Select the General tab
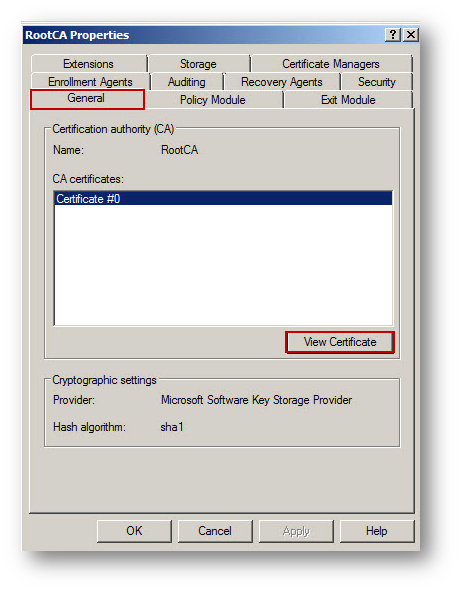The image size is (462, 593). [x=86, y=99]
